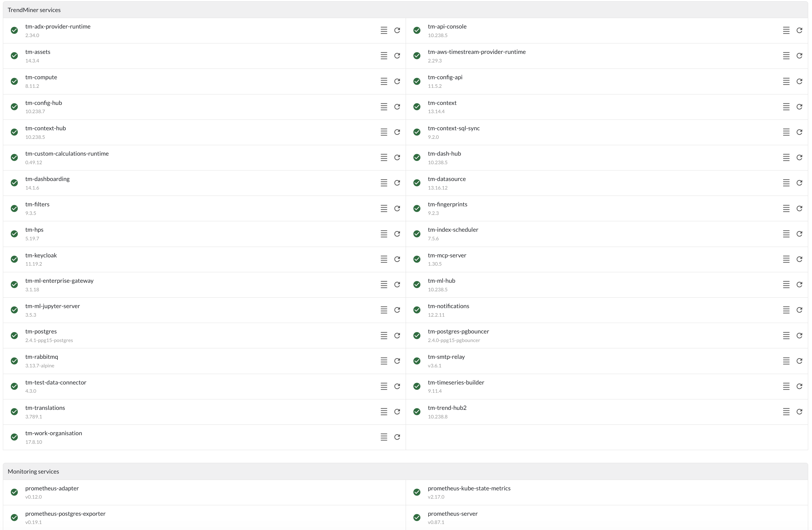This screenshot has width=812, height=530.
Task: Restart tm-aws-timestream-provider-runtime service
Action: pos(799,55)
